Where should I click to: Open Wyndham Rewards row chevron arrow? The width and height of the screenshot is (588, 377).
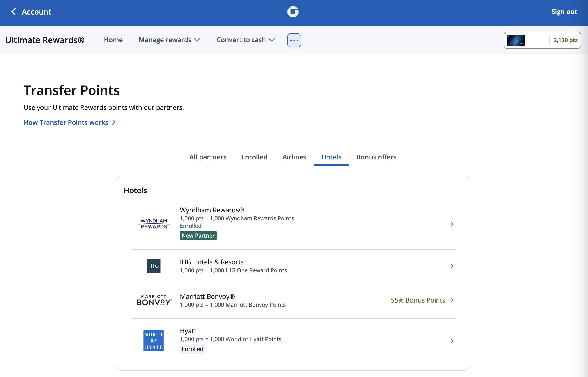pyautogui.click(x=452, y=224)
